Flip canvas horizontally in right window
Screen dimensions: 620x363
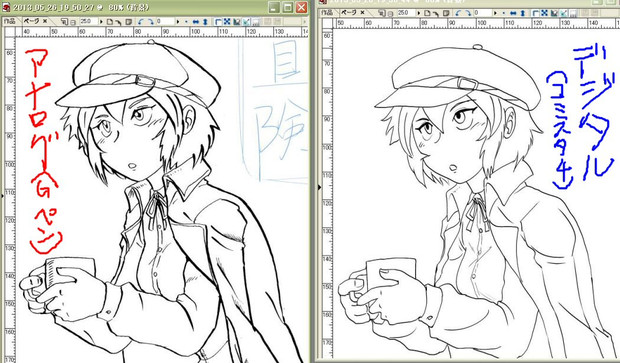513,13
